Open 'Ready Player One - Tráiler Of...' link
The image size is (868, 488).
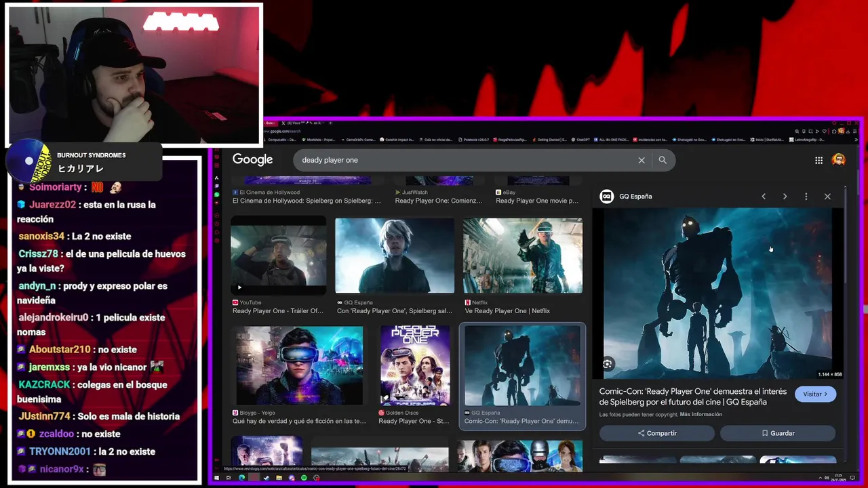[278, 311]
